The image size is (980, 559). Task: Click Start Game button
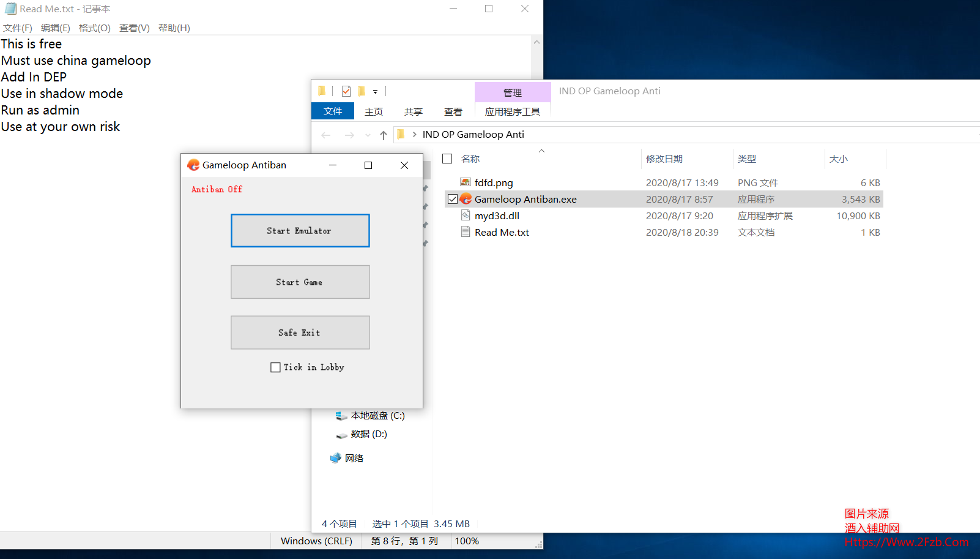[x=300, y=282]
